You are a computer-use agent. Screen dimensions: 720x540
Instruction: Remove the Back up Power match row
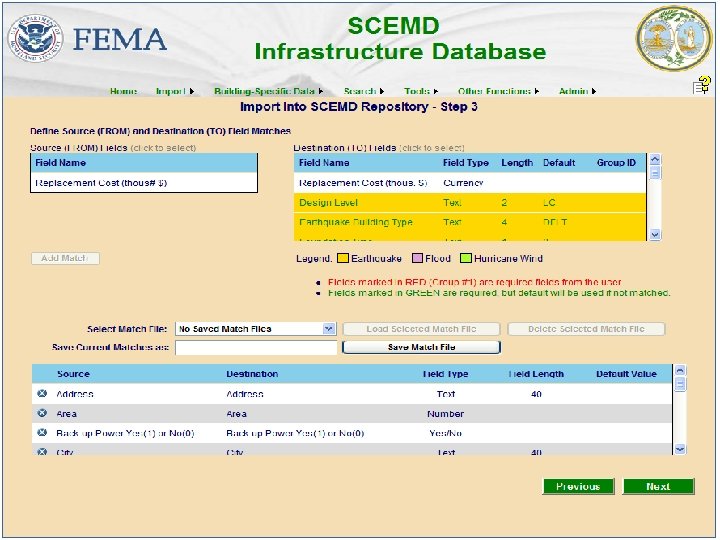coord(42,433)
